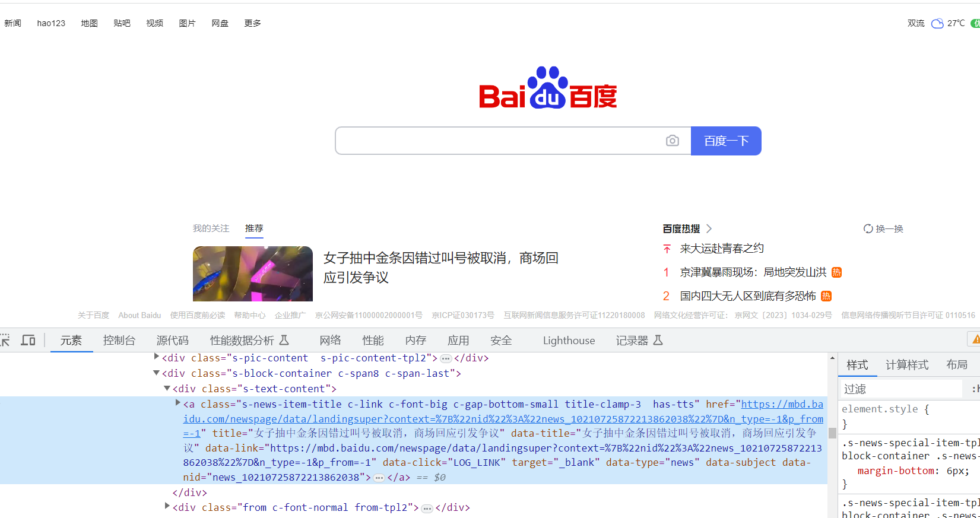Open the 贴吧 link
The height and width of the screenshot is (518, 980).
122,23
